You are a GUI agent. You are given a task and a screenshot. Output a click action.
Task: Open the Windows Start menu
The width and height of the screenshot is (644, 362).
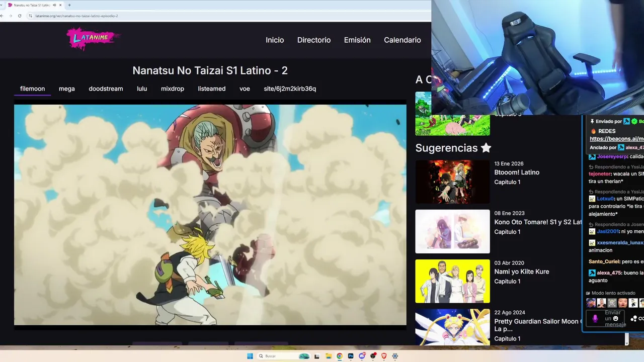(250, 356)
